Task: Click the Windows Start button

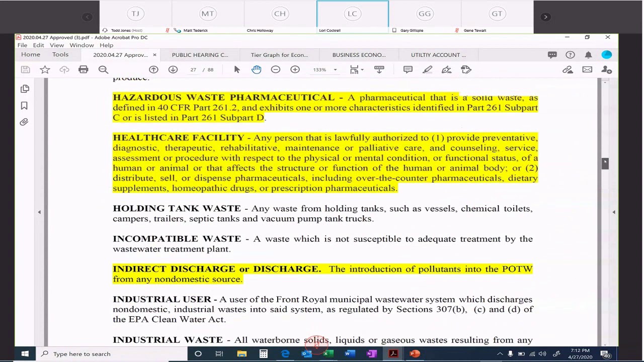Action: tap(25, 354)
